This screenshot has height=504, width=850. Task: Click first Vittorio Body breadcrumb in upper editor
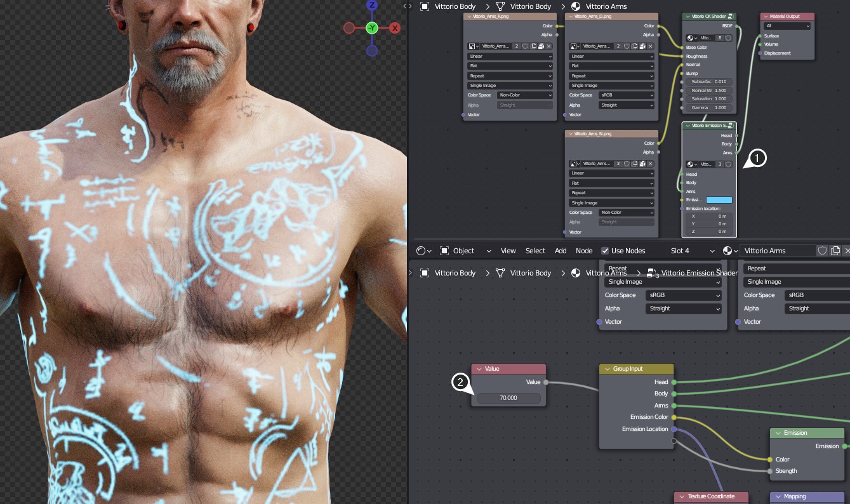[455, 6]
